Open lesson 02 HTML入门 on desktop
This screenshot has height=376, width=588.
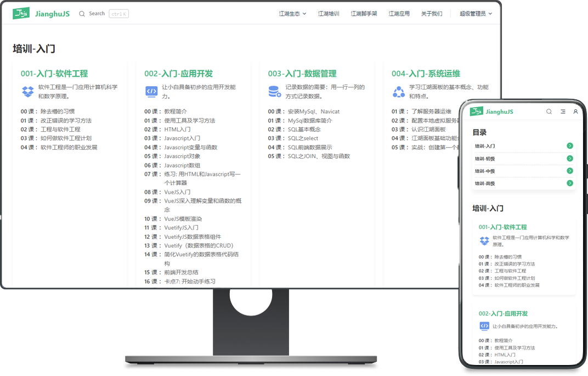click(177, 130)
